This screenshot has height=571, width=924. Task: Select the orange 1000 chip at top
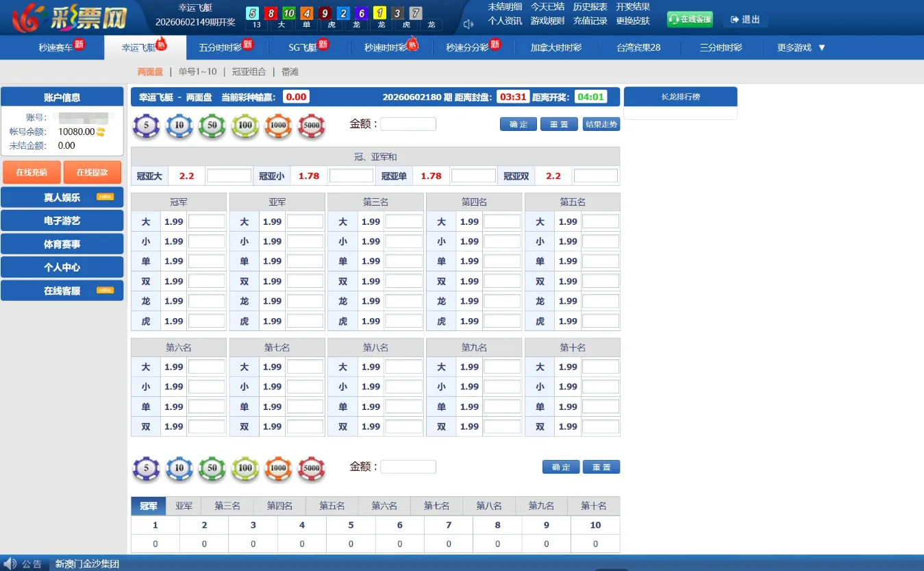(x=278, y=126)
